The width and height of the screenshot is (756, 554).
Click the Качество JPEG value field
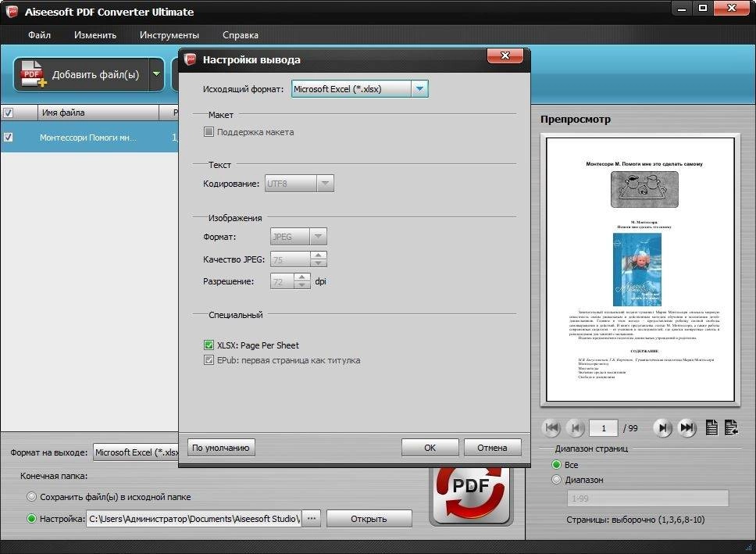point(291,259)
